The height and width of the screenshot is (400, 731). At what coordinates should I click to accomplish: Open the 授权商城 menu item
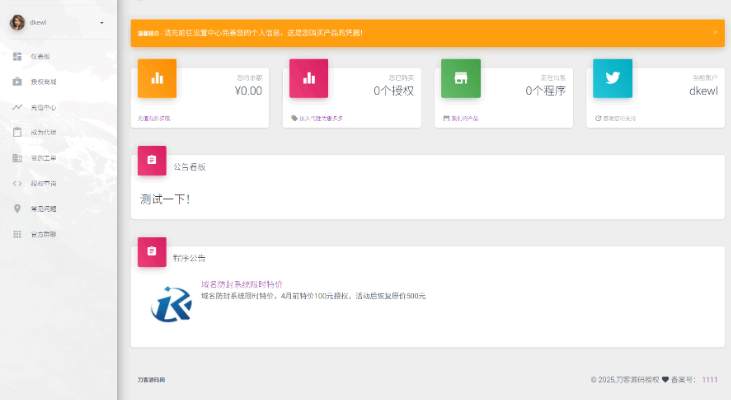[x=43, y=82]
